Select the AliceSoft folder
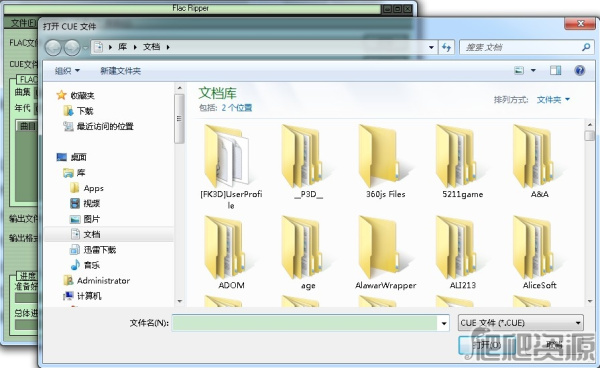 point(540,252)
